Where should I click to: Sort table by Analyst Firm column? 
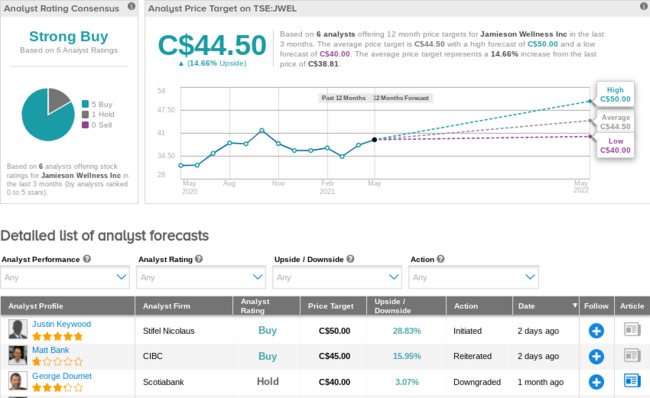coord(167,306)
